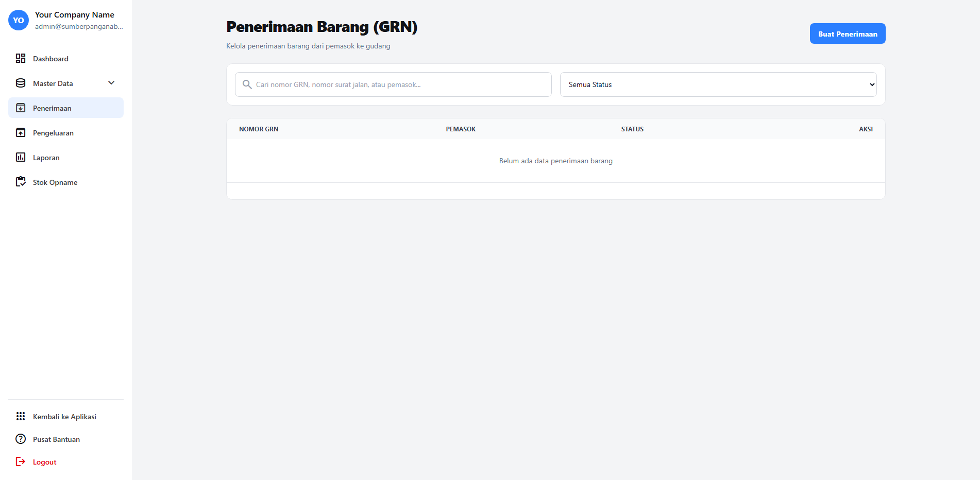The image size is (980, 480).
Task: Click the Pengeluaran outbox icon
Action: (x=21, y=132)
